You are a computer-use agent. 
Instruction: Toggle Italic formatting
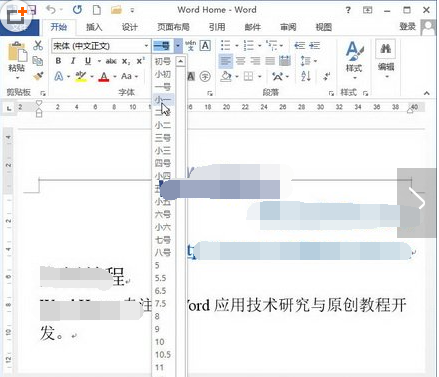coord(73,61)
